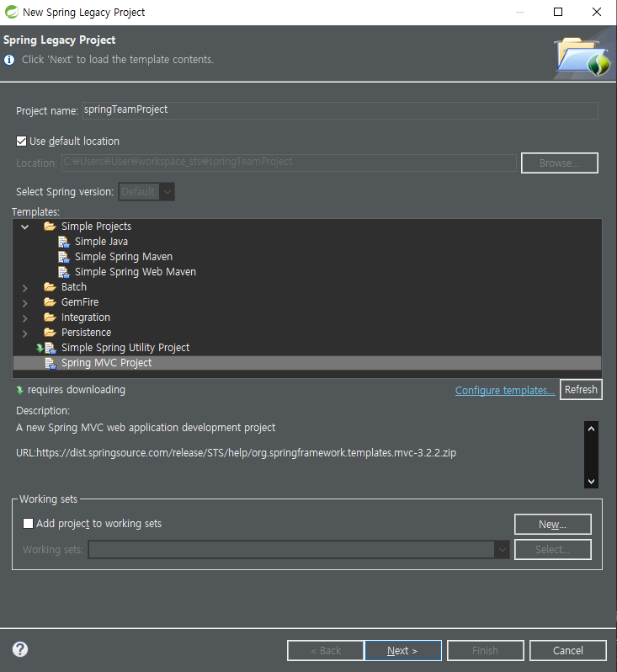Toggle Use default location checkbox
Screen dimensions: 617x672
[21, 141]
